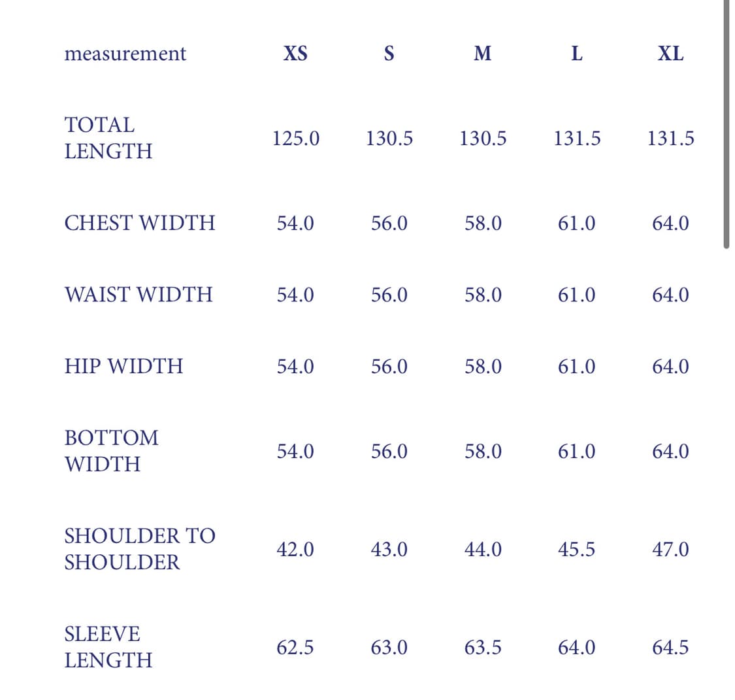Screen dimensions: 735x700
Task: Click the M size column header
Action: pos(483,54)
